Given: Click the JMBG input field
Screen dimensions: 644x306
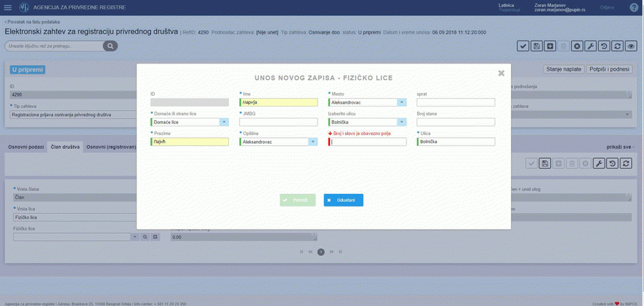Looking at the screenshot, I should click(278, 122).
